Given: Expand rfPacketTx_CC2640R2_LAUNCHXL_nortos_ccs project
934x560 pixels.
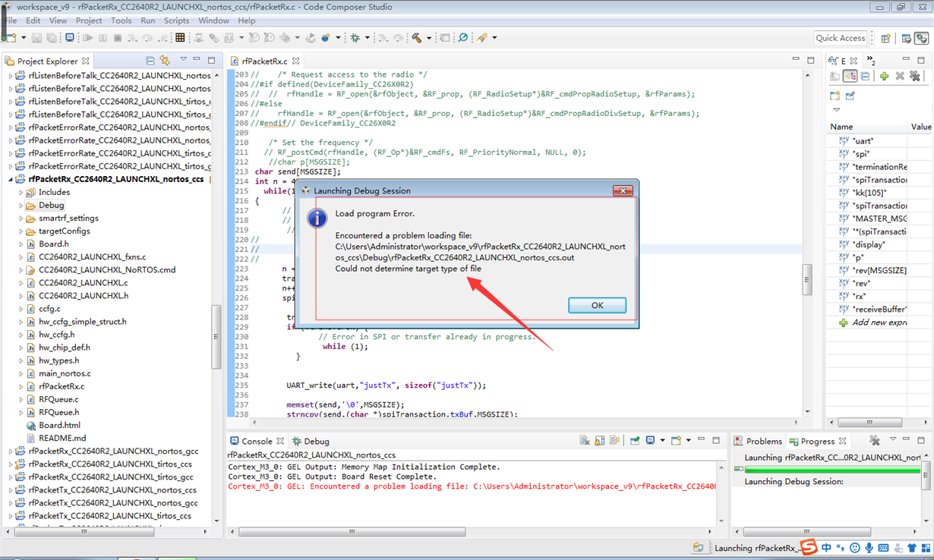Looking at the screenshot, I should coord(11,490).
